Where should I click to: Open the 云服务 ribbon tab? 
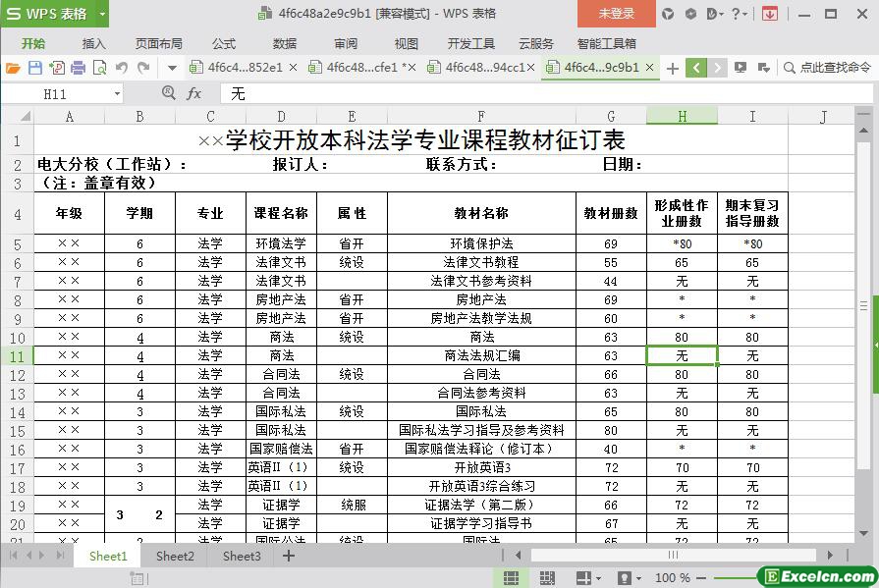click(x=536, y=44)
